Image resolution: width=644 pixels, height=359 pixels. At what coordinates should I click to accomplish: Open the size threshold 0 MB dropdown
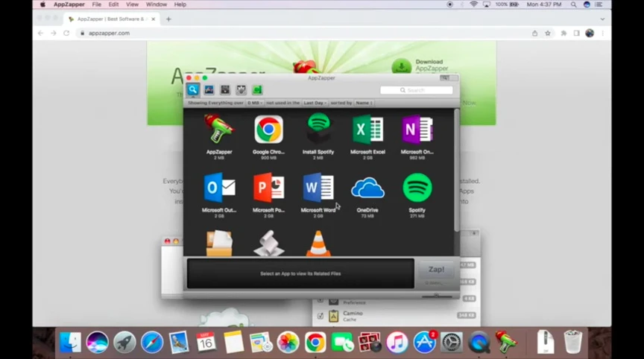(x=255, y=103)
